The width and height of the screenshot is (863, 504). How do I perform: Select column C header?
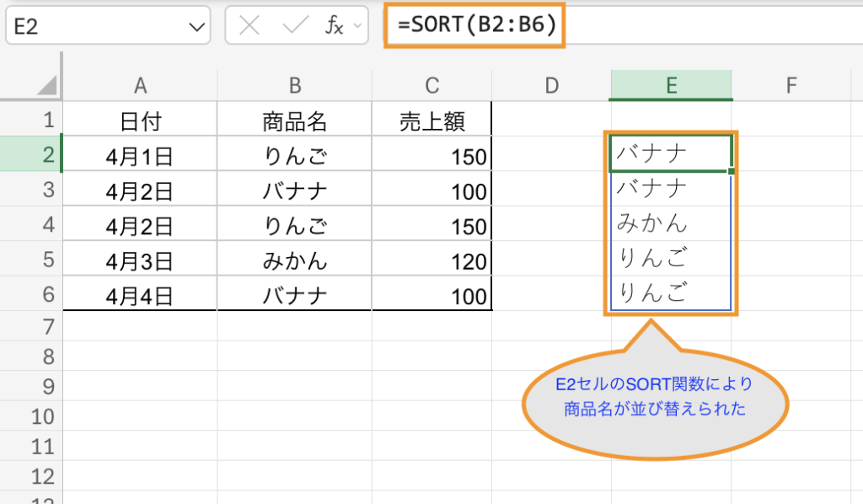pos(431,85)
